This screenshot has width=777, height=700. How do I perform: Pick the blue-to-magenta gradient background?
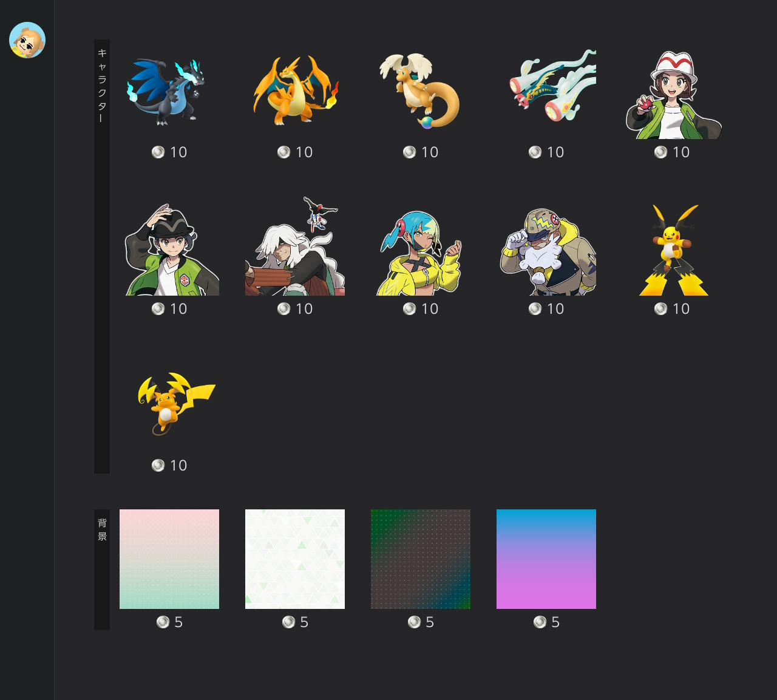coord(546,559)
